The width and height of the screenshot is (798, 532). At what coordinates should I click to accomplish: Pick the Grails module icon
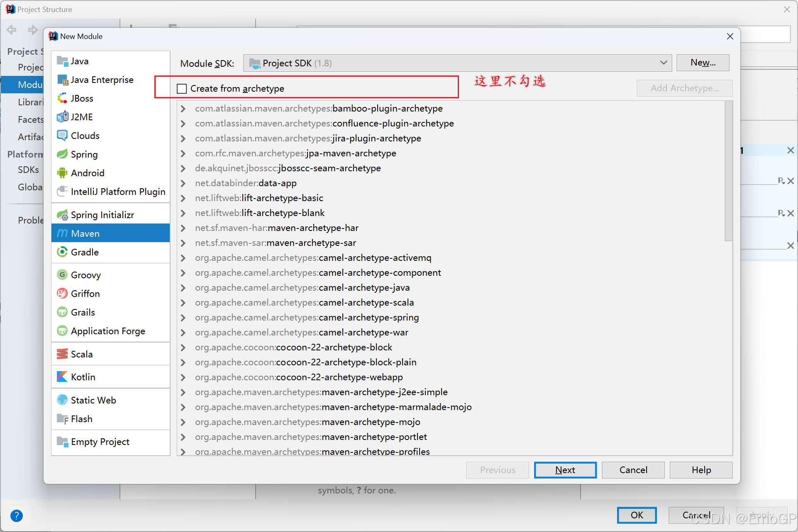[62, 312]
